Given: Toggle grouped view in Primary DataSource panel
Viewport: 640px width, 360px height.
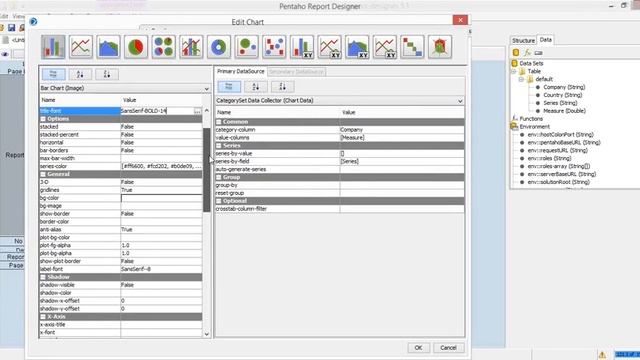Looking at the screenshot, I should tap(229, 87).
